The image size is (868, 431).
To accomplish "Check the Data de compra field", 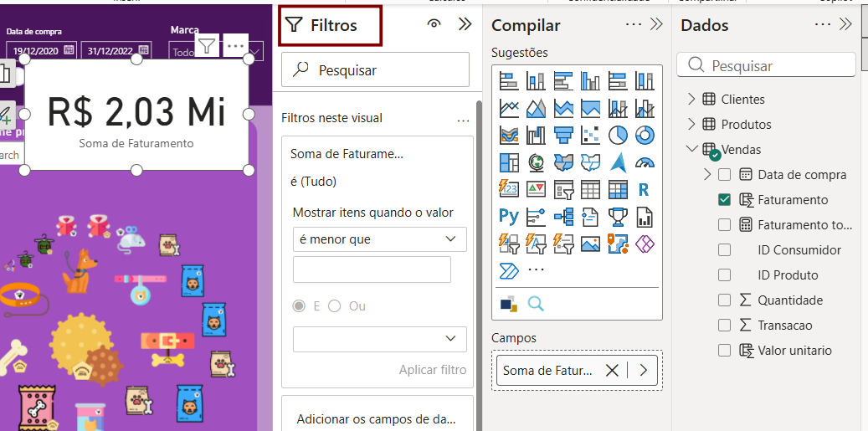I will 724,175.
